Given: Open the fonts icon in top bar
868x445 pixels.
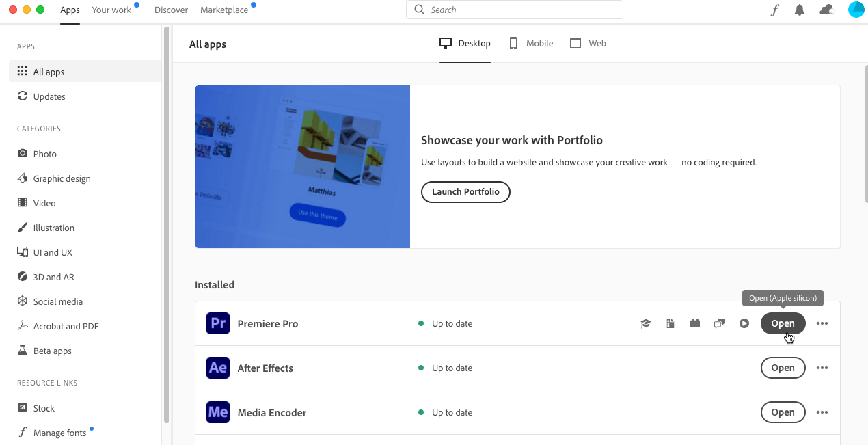Looking at the screenshot, I should click(774, 10).
